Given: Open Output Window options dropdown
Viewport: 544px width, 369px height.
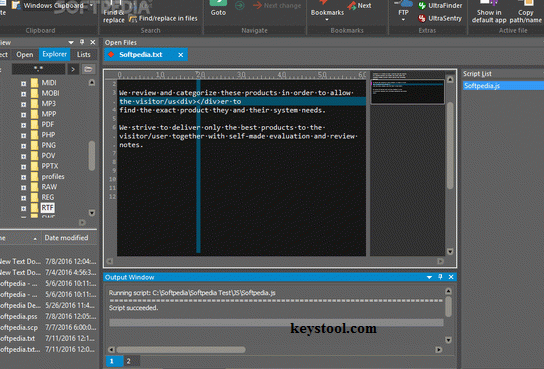Looking at the screenshot, I should 429,277.
